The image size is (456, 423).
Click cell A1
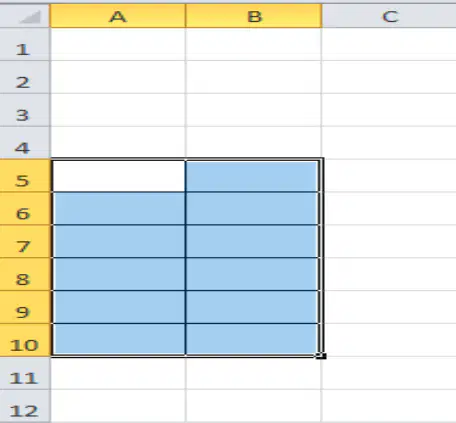(118, 44)
